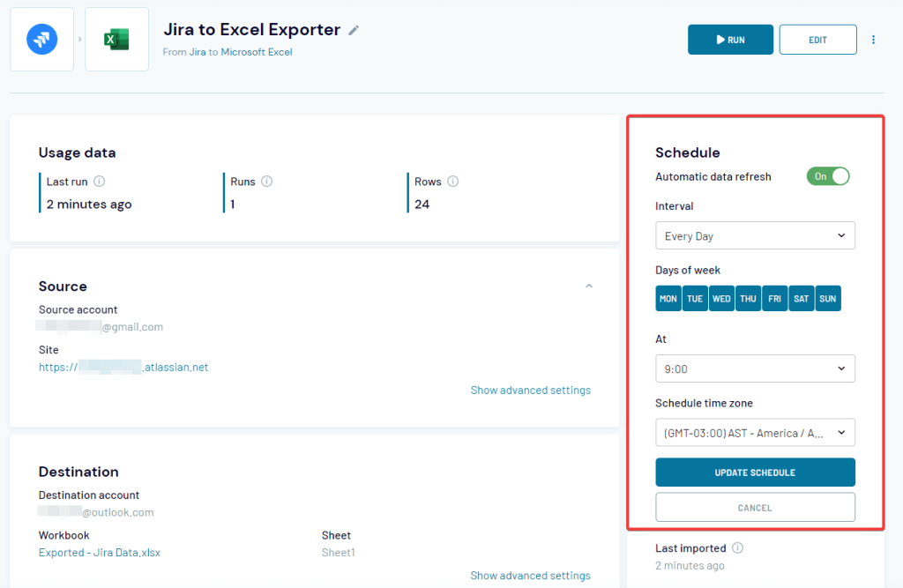Open the At time dropdown showing 9:00
The height and width of the screenshot is (588, 903).
(x=755, y=368)
